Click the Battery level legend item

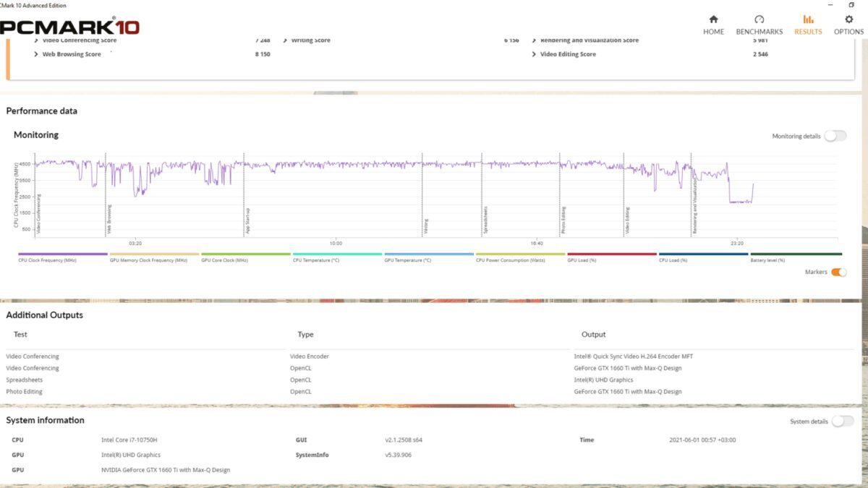click(x=796, y=257)
